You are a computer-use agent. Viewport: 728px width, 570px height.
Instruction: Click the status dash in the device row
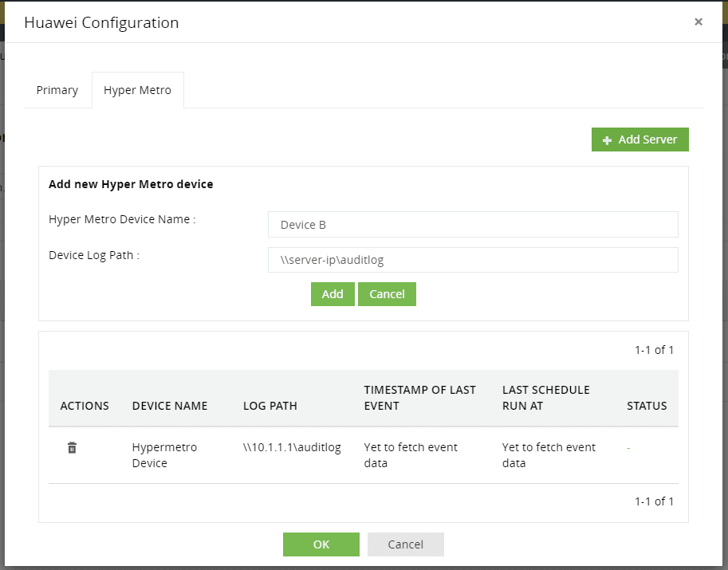click(x=628, y=448)
